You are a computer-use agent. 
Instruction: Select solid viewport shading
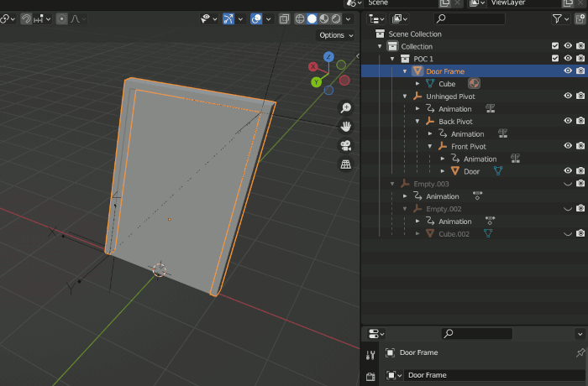(x=312, y=18)
